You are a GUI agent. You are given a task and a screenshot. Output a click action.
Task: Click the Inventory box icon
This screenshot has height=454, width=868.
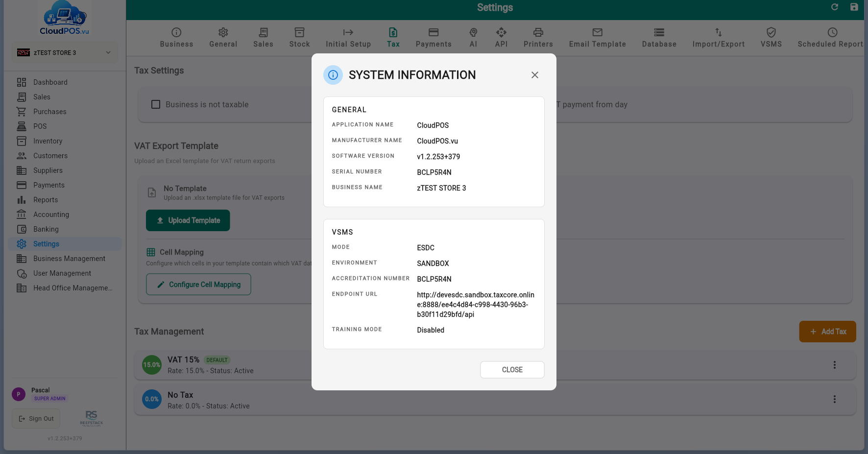[22, 141]
